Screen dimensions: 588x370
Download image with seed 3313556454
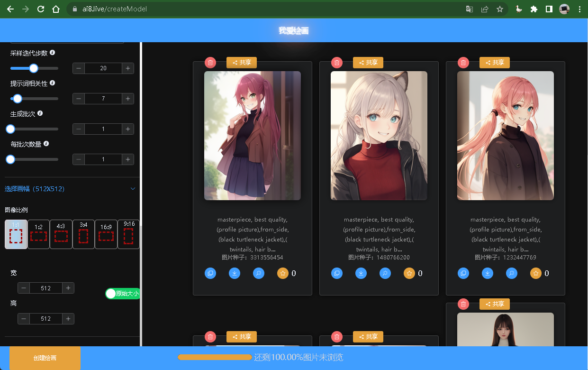click(235, 273)
